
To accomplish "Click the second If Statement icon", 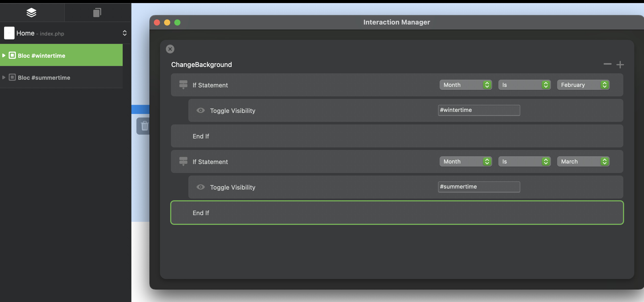I will point(183,161).
